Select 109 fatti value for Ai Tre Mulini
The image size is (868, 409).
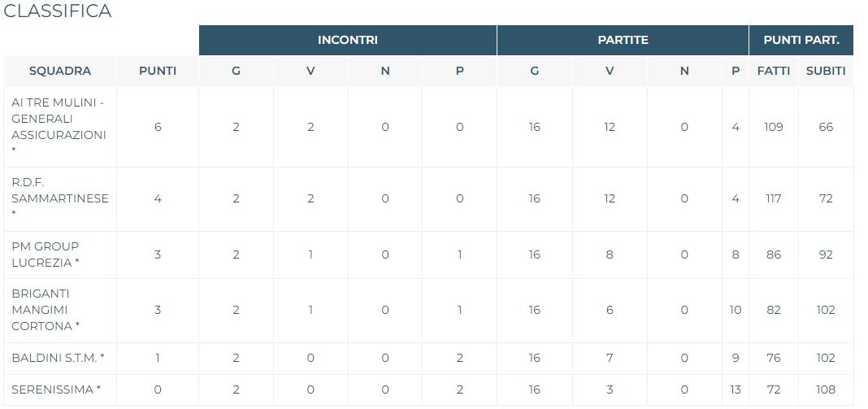tap(774, 127)
